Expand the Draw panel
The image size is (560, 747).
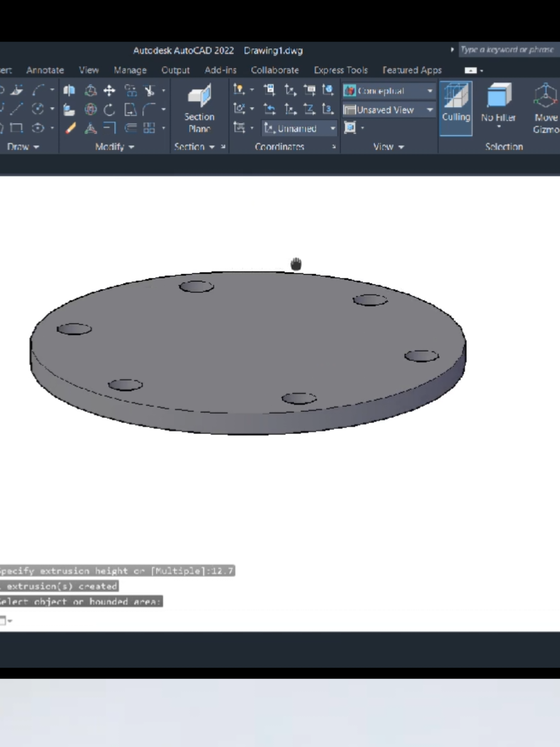point(23,147)
